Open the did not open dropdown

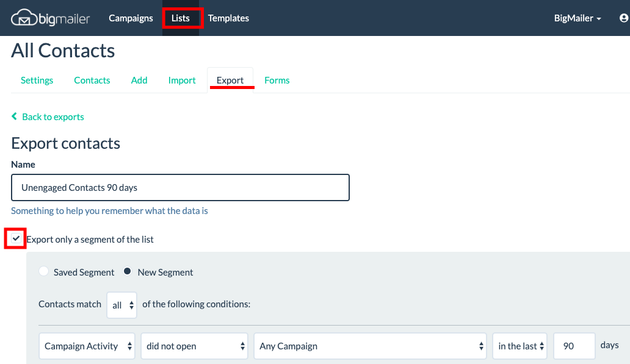pos(195,346)
